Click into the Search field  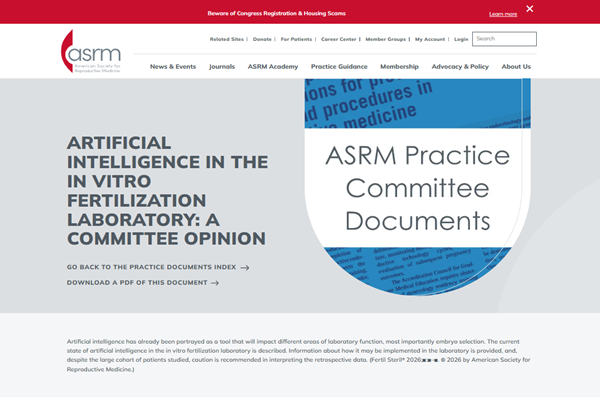(504, 39)
